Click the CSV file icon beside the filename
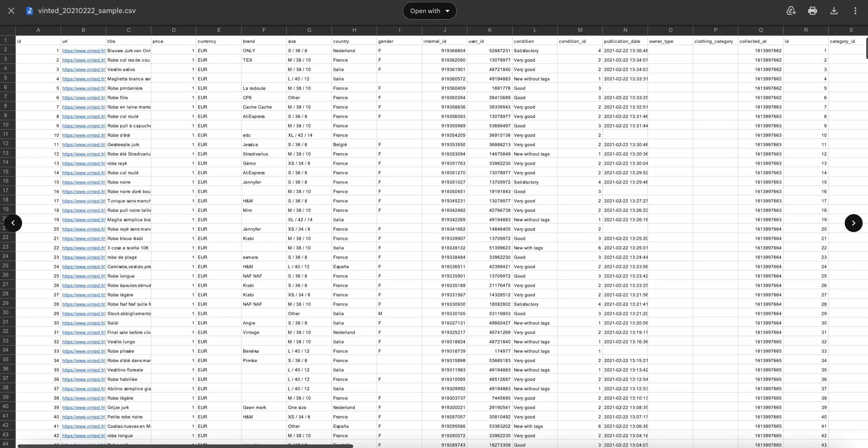 tap(29, 10)
